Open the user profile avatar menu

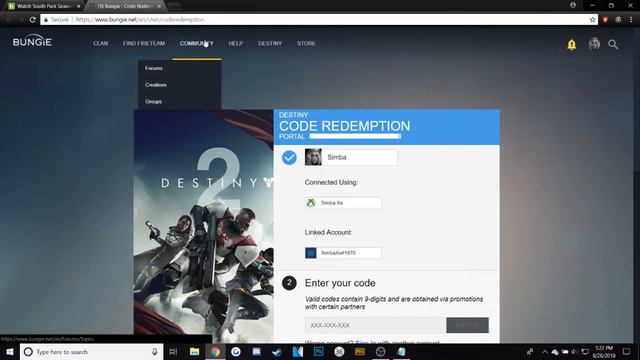pos(594,44)
